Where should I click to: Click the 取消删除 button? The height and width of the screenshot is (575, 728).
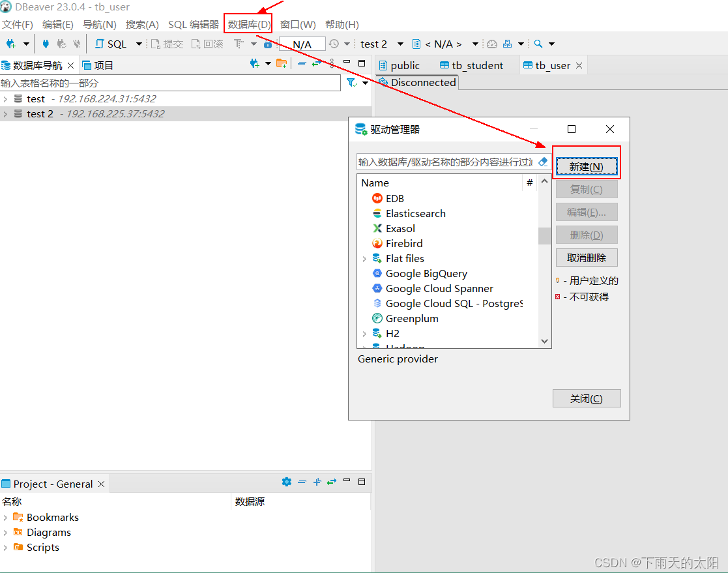[587, 258]
